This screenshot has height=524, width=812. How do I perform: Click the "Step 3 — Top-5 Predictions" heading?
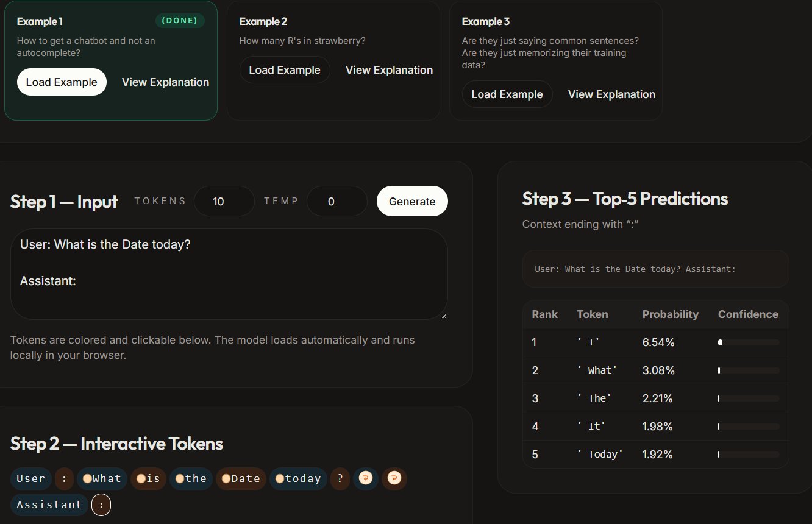[x=625, y=199]
